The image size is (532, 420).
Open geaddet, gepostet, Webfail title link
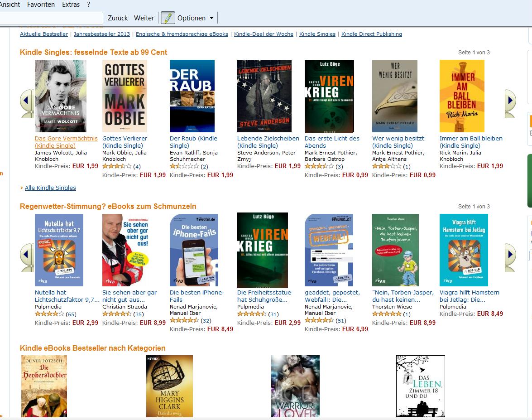click(332, 296)
